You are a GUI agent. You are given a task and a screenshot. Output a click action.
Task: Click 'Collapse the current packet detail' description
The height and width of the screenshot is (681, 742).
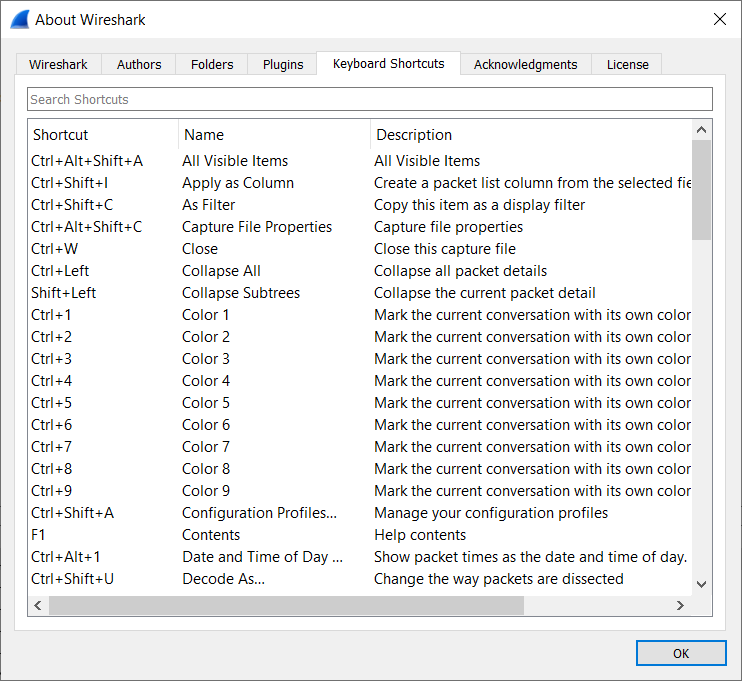485,293
